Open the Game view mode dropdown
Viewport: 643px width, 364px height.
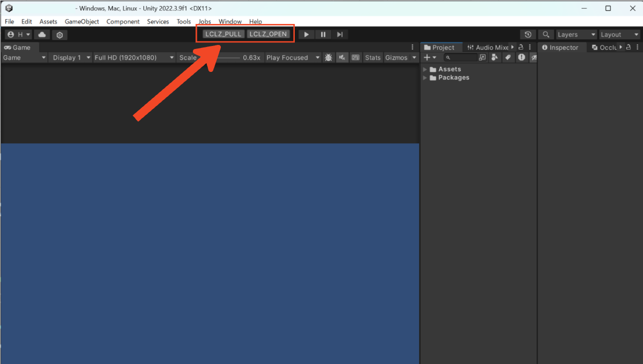pyautogui.click(x=24, y=57)
